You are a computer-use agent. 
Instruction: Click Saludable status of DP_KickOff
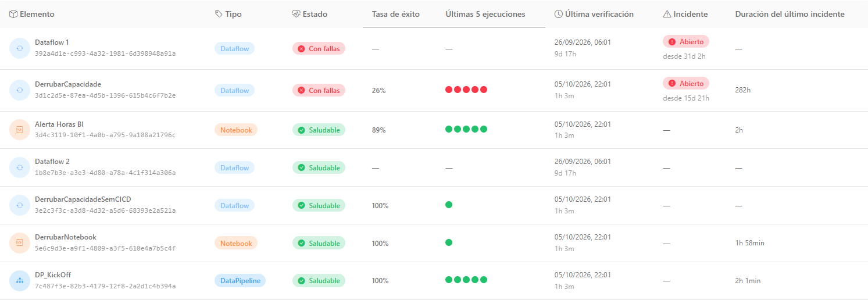(x=319, y=281)
